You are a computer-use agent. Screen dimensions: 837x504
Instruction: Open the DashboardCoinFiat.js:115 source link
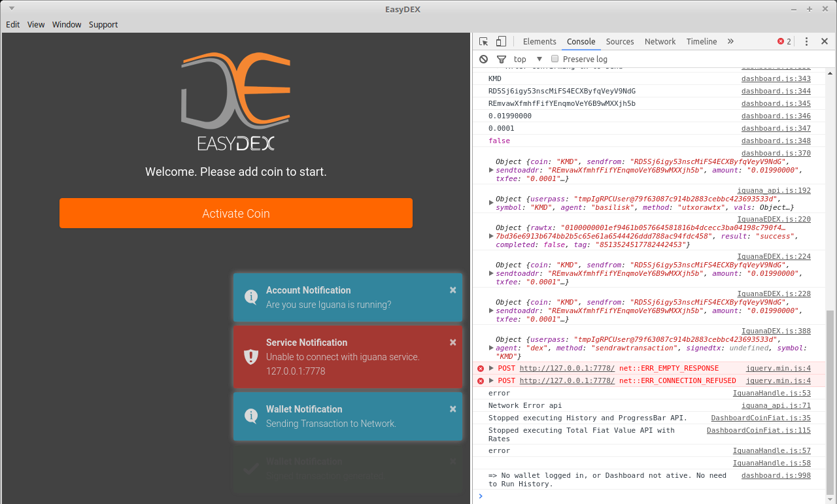(759, 430)
